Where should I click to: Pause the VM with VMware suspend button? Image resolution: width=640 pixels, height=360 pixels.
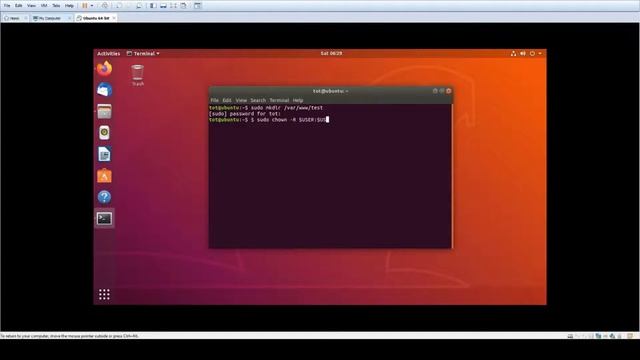pos(84,6)
